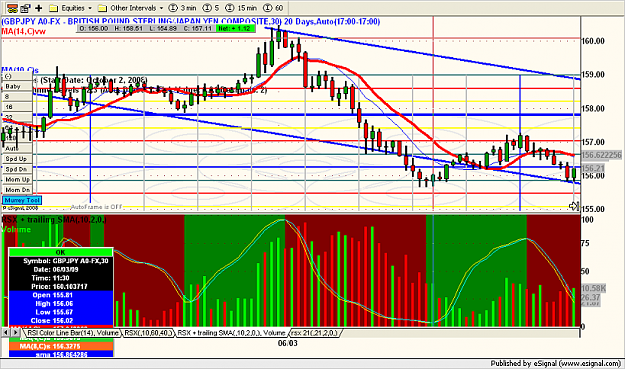Click the tab scroll right arrow
The image size is (625, 369).
(15, 332)
